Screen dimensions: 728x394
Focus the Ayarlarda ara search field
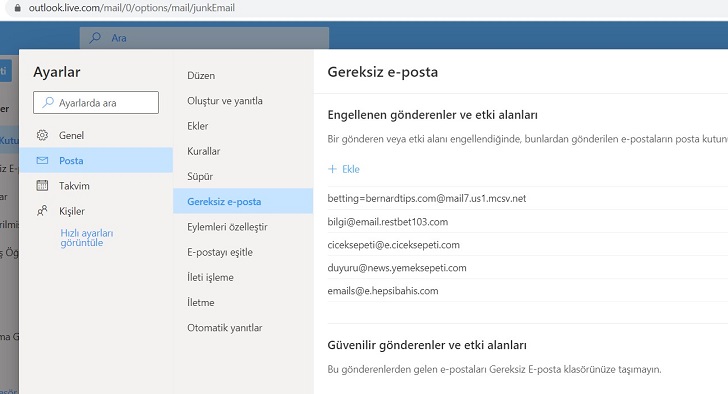(x=96, y=102)
